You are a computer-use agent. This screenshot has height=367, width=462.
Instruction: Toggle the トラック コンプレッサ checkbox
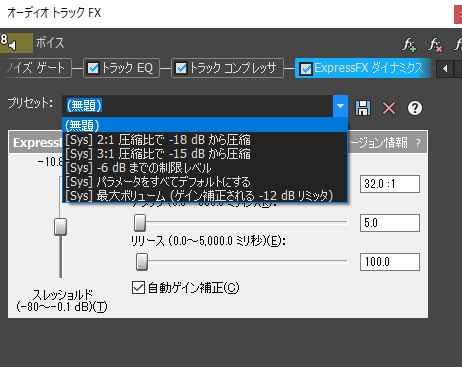point(181,68)
